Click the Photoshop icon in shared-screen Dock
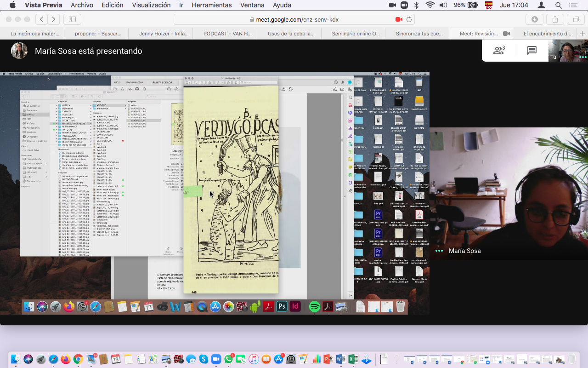Screen dimensions: 588x368 click(x=282, y=306)
